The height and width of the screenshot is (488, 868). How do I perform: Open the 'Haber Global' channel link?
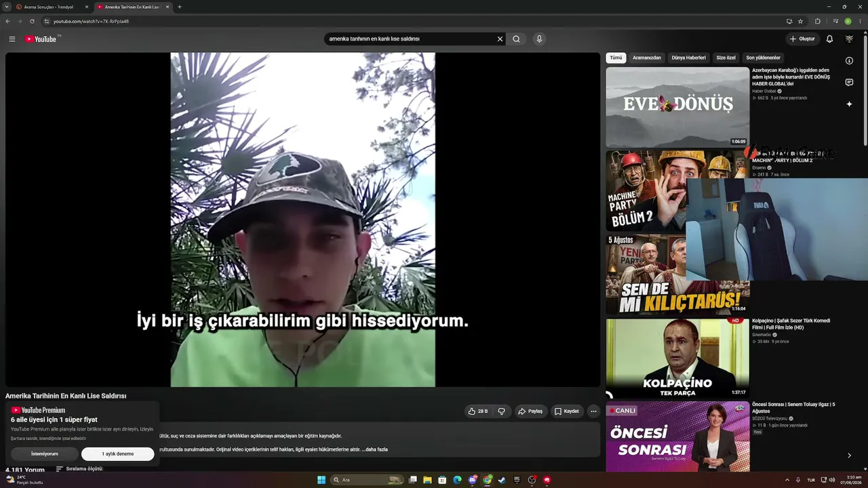coord(764,91)
